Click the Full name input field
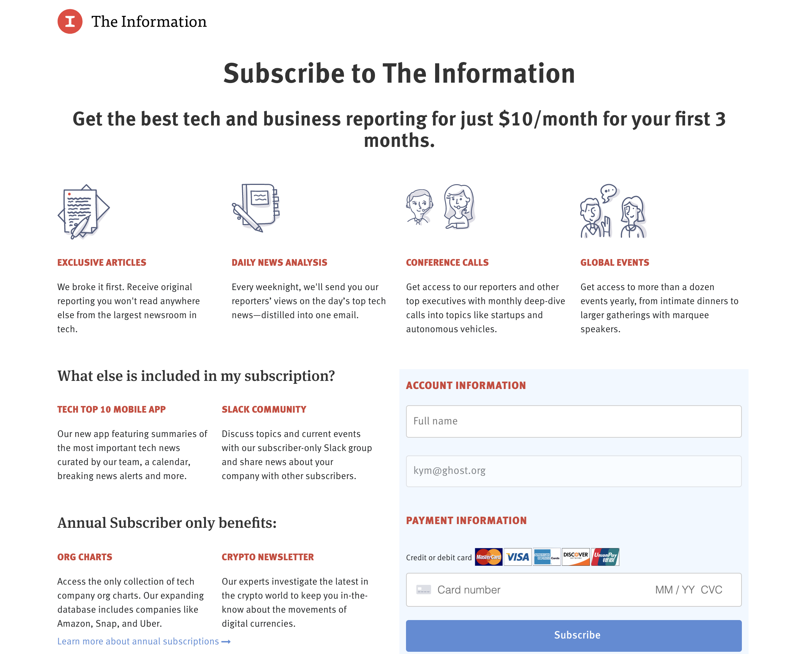The width and height of the screenshot is (812, 654). [574, 421]
